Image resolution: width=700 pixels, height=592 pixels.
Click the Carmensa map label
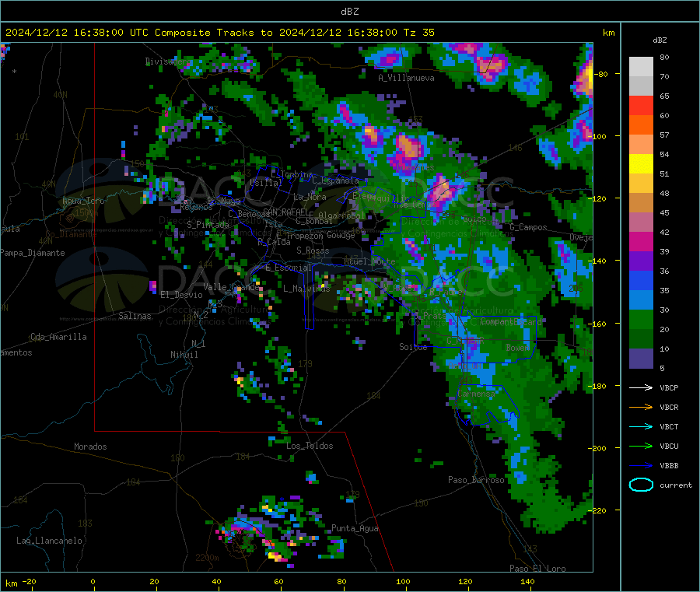tap(476, 394)
